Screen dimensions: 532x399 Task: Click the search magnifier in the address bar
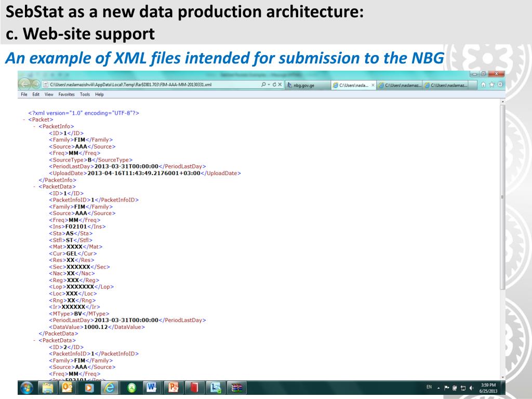[263, 85]
